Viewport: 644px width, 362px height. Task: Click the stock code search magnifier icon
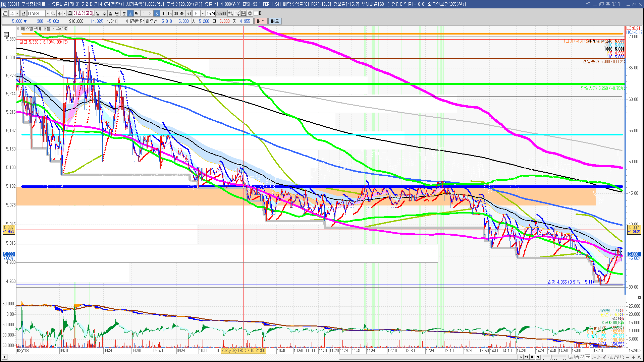click(x=53, y=13)
